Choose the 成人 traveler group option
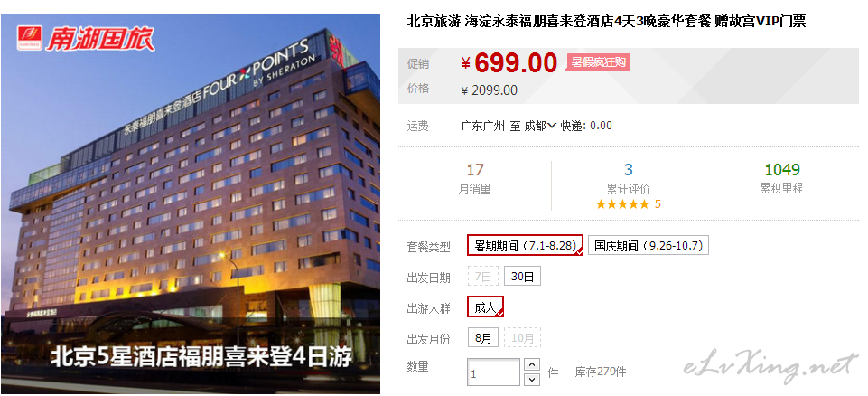The image size is (868, 396). 485,306
